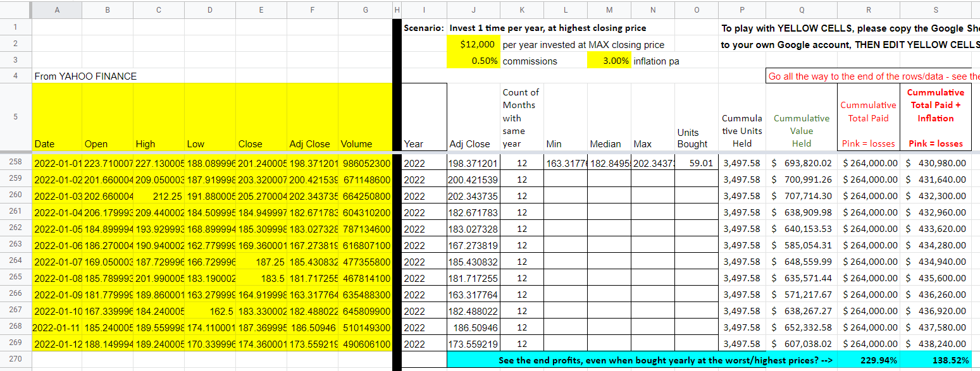Click 'Cummulative Value Held' header cell
Image resolution: width=980 pixels, height=371 pixels.
(x=802, y=118)
